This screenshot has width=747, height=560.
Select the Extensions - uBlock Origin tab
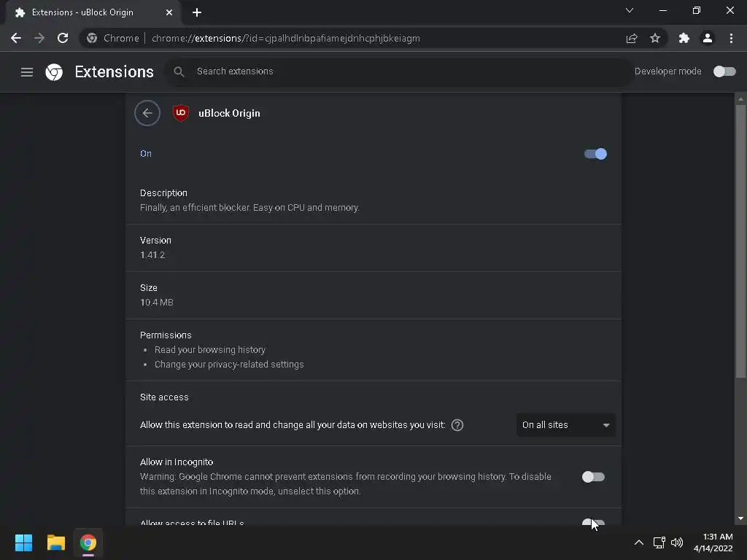point(93,13)
